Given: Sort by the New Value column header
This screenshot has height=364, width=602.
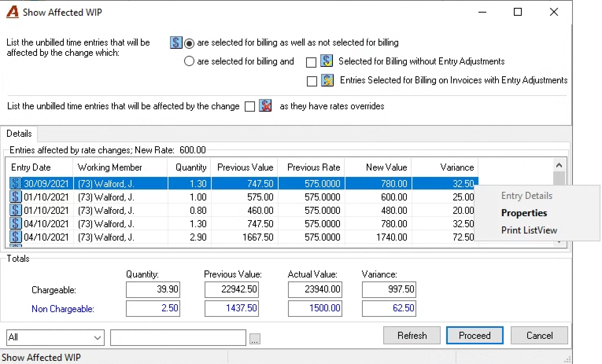Looking at the screenshot, I should click(378, 167).
